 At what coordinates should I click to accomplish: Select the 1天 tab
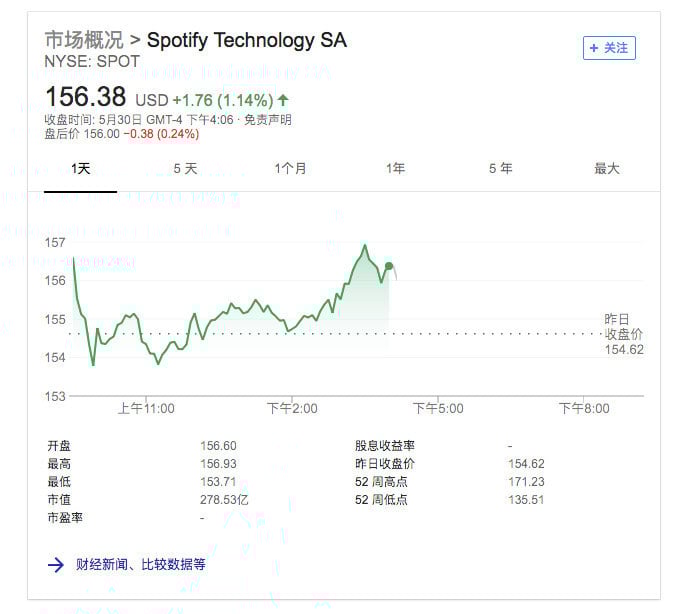[80, 168]
